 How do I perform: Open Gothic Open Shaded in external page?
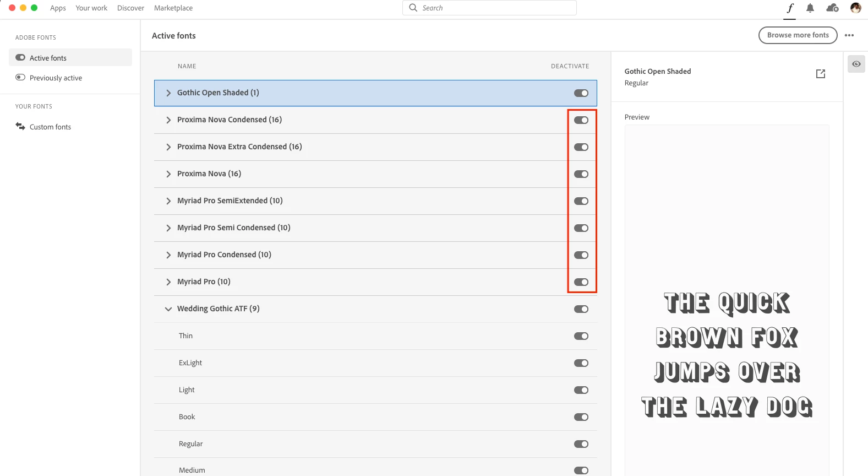tap(821, 74)
